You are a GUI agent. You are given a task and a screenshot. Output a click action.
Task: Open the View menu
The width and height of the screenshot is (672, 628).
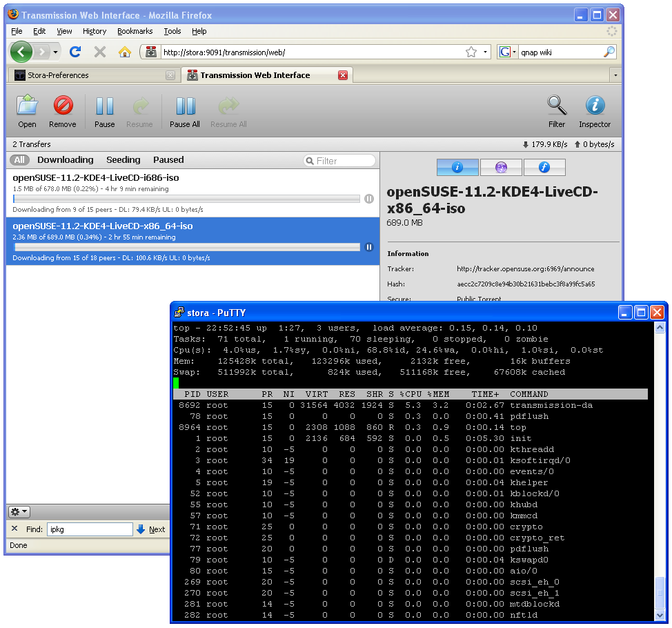click(x=64, y=31)
